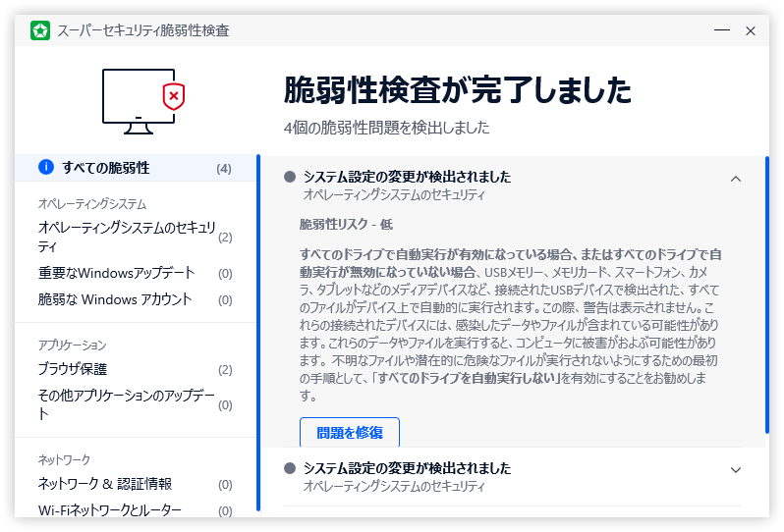The height and width of the screenshot is (532, 784).
Task: Click first システム設定の変更が検出されました heading
Action: pos(407,177)
